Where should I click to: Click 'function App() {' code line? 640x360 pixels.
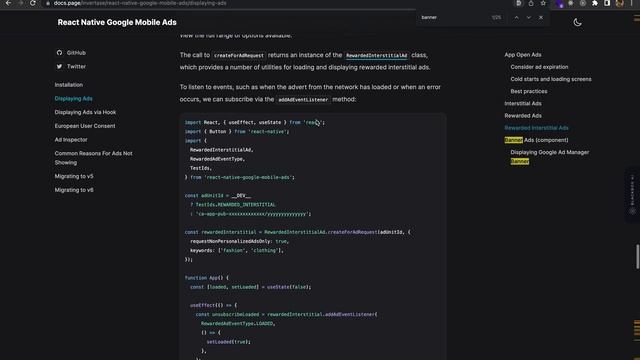click(x=207, y=278)
